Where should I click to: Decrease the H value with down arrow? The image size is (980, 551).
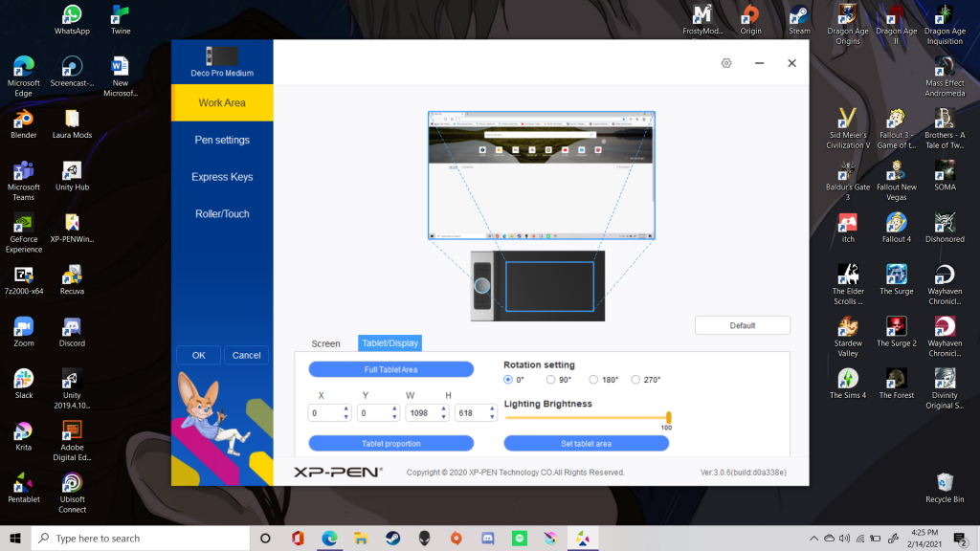pos(493,417)
